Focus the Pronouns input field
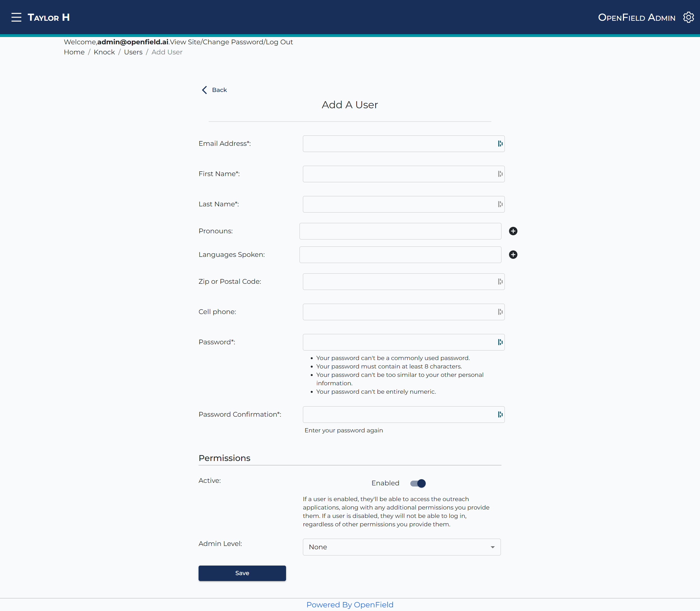The width and height of the screenshot is (700, 611). pyautogui.click(x=400, y=231)
